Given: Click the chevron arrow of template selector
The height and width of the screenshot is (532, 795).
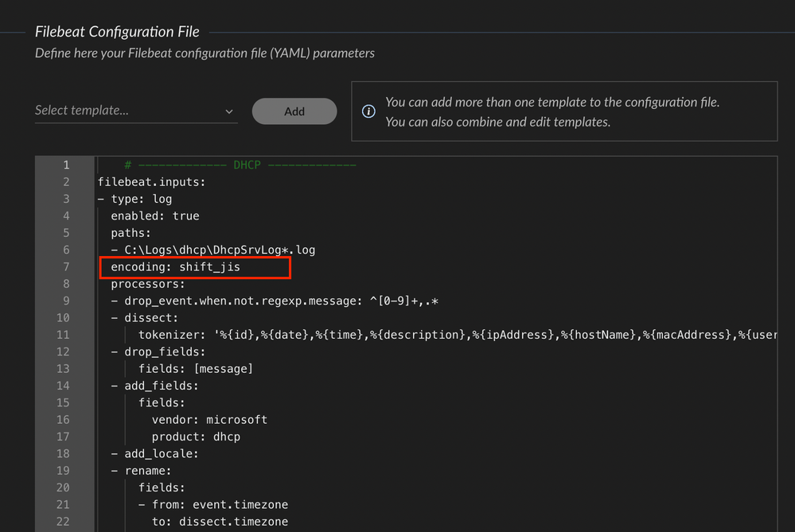Looking at the screenshot, I should [x=229, y=111].
